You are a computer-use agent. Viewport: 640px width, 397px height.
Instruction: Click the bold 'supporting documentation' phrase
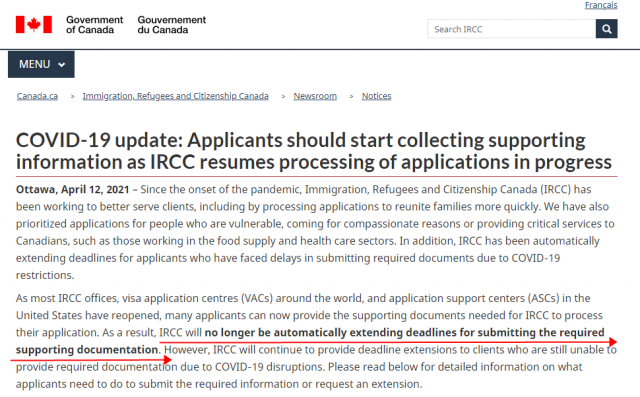pos(87,350)
